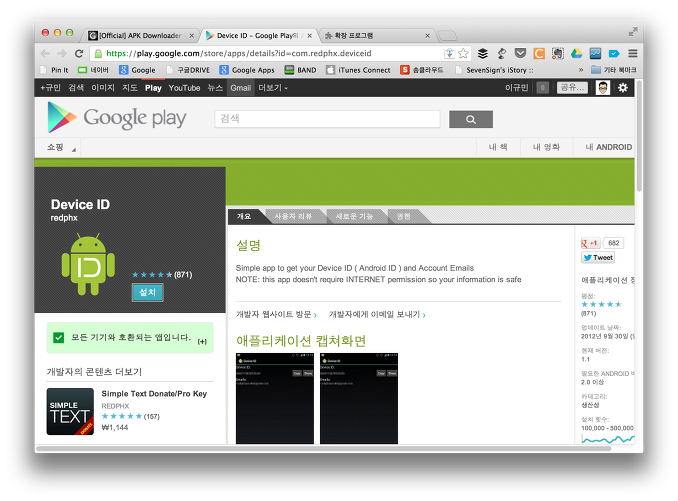Click the Google +1 button
The width and height of the screenshot is (678, 501).
[590, 243]
